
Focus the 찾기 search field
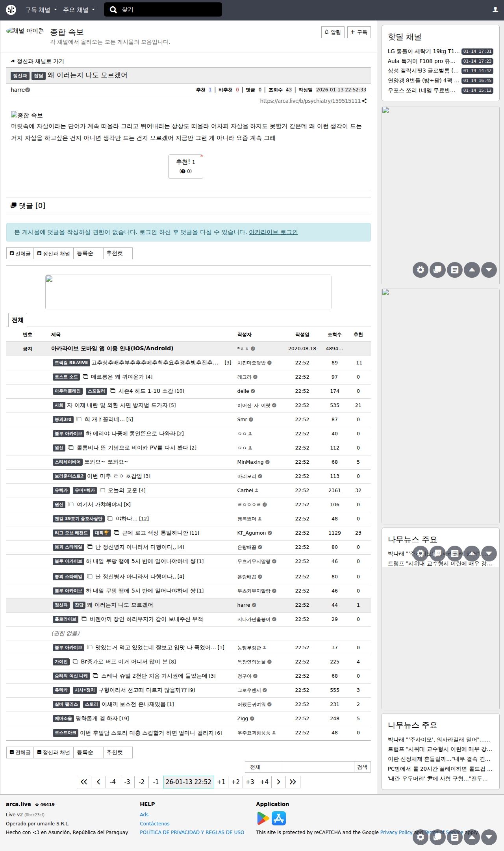[x=163, y=9]
